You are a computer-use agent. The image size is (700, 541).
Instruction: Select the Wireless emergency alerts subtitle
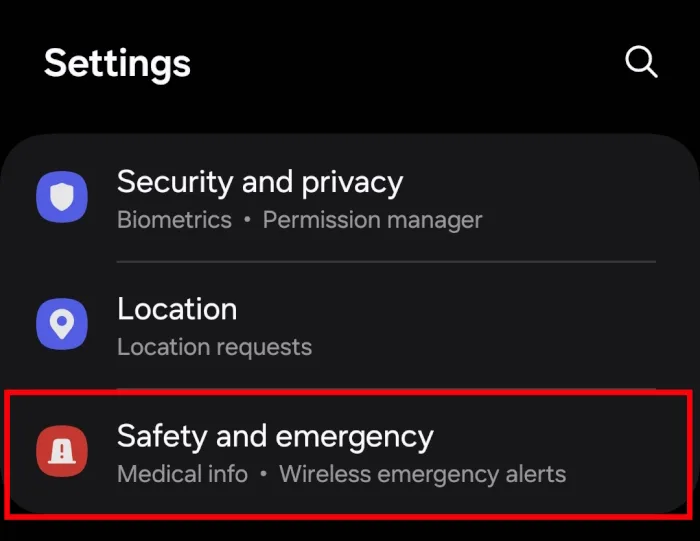coord(422,474)
